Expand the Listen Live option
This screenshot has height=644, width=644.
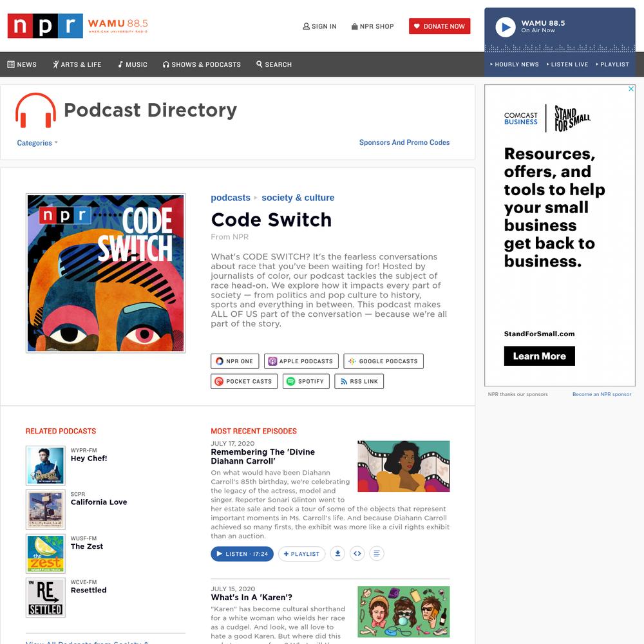tap(567, 64)
